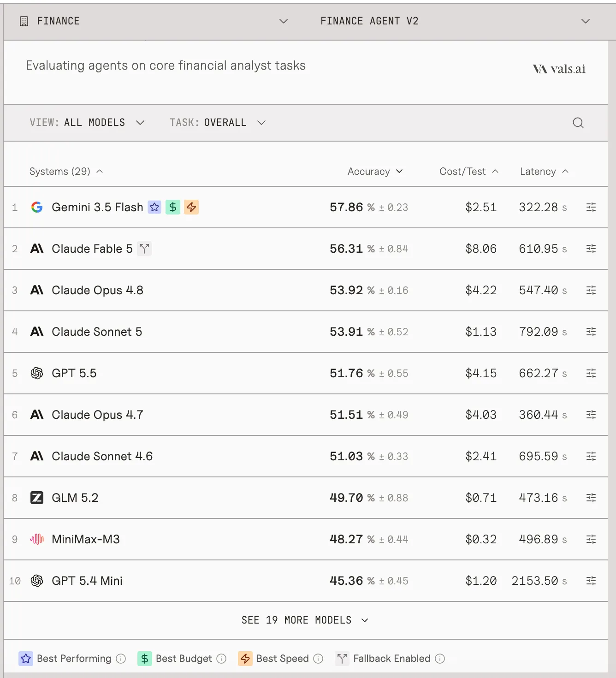Click Best Performing star badge beside Gemini 3.5 Flash
This screenshot has width=616, height=678.
click(x=154, y=207)
